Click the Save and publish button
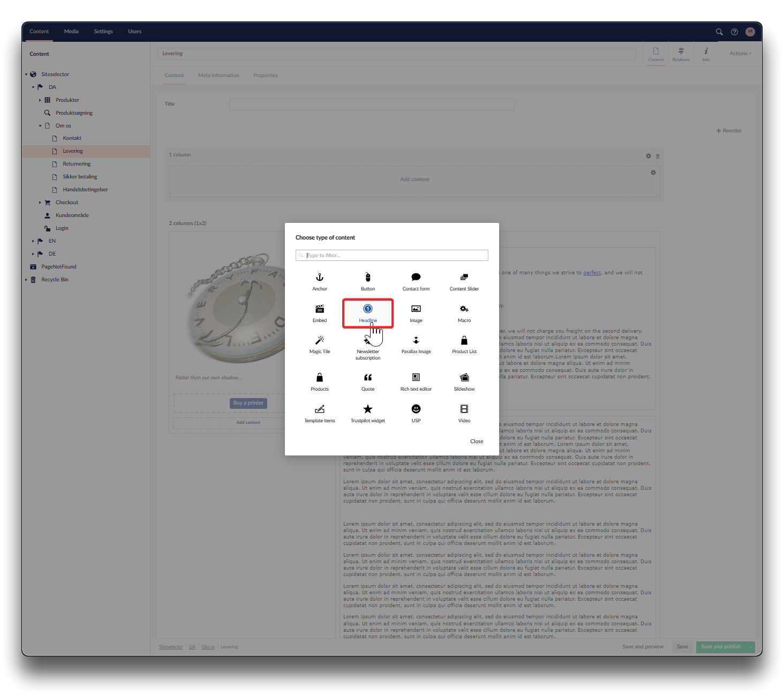Viewport: 784px width, 695px height. [721, 647]
